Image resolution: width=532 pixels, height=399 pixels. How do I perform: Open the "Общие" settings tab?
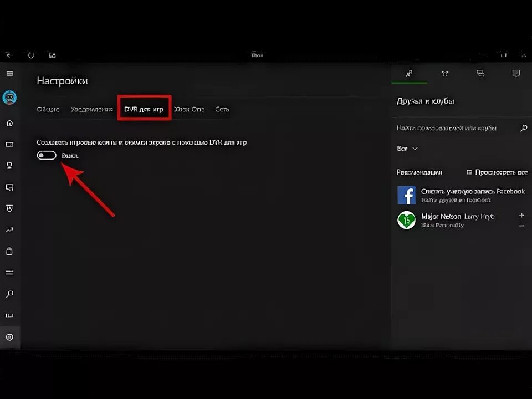[48, 109]
